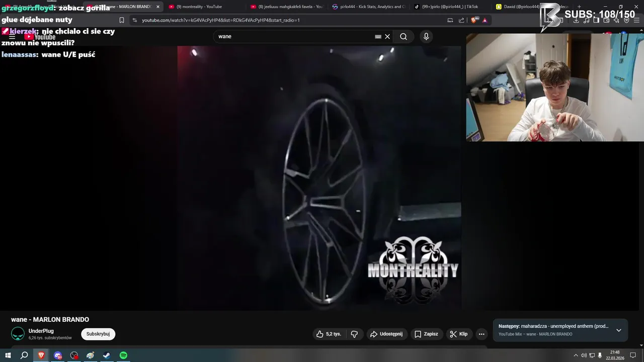644x362 pixels.
Task: Open the on-screen keyboard icon in search box
Action: coord(378,37)
